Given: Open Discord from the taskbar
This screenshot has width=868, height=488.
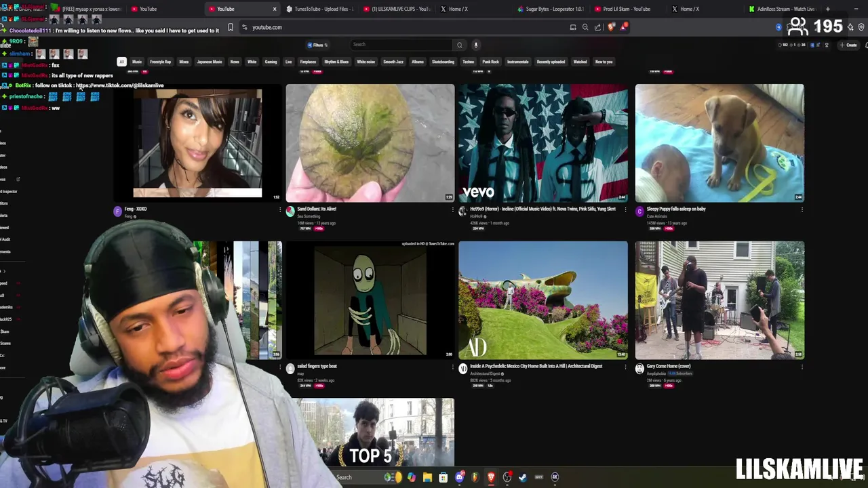Looking at the screenshot, I should pyautogui.click(x=459, y=477).
